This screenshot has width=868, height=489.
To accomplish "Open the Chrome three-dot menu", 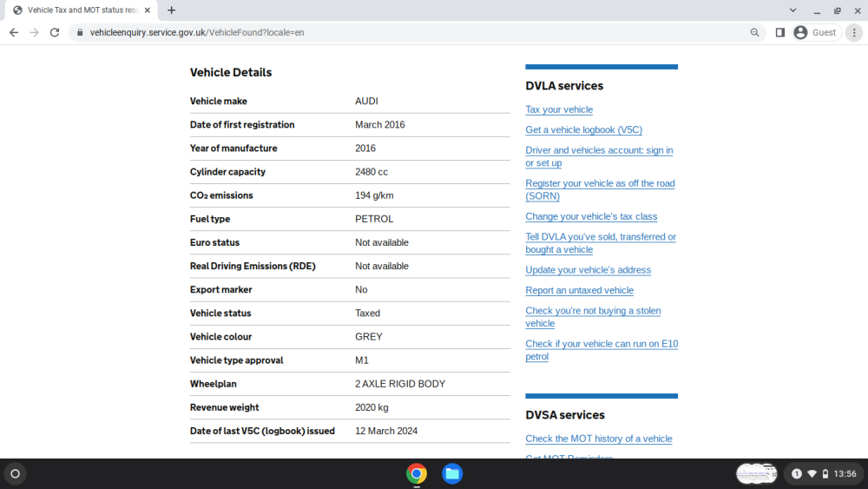I will [854, 33].
